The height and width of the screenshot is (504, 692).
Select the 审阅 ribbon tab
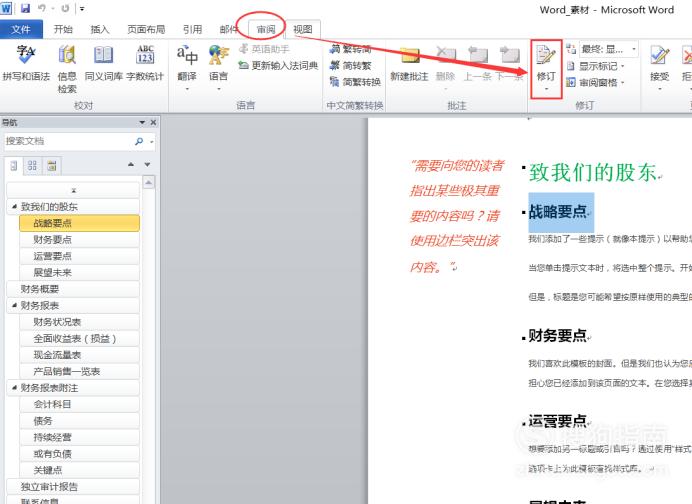[x=266, y=29]
